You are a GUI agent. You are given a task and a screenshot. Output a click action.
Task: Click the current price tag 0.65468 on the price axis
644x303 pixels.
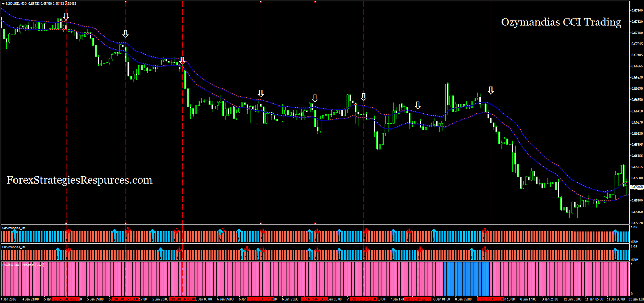[637, 187]
